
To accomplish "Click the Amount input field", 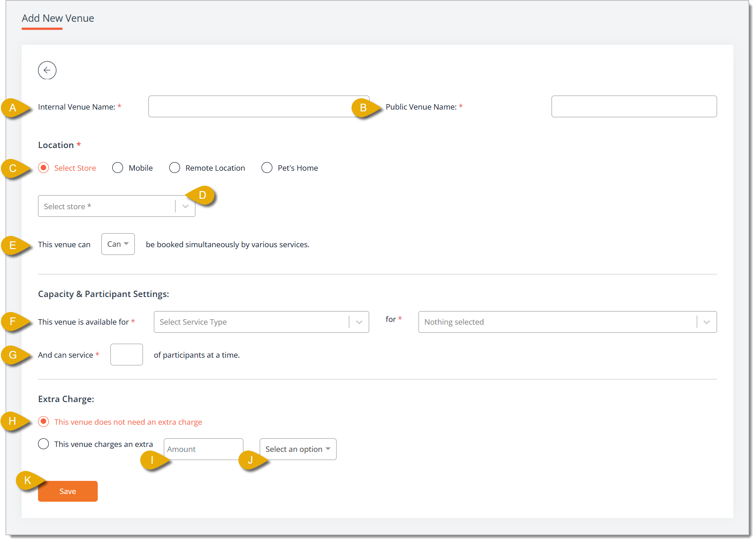I will tap(204, 449).
